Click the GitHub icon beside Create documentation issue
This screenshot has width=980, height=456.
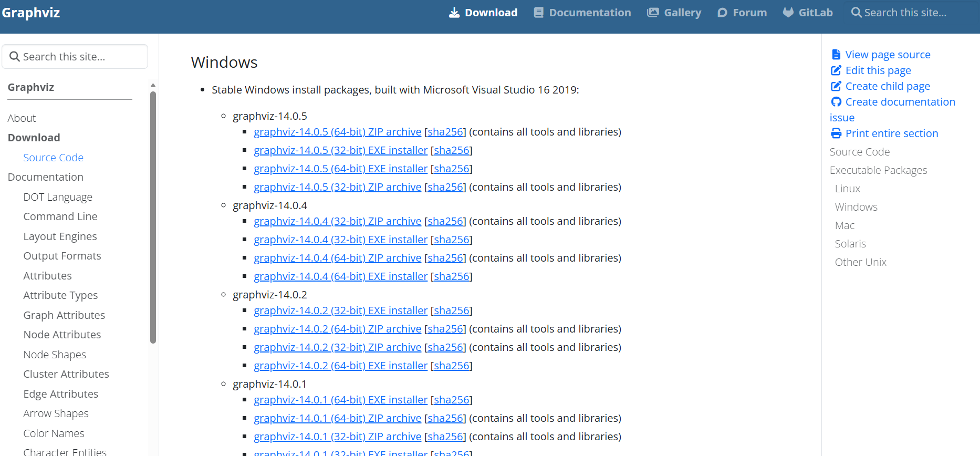tap(836, 102)
